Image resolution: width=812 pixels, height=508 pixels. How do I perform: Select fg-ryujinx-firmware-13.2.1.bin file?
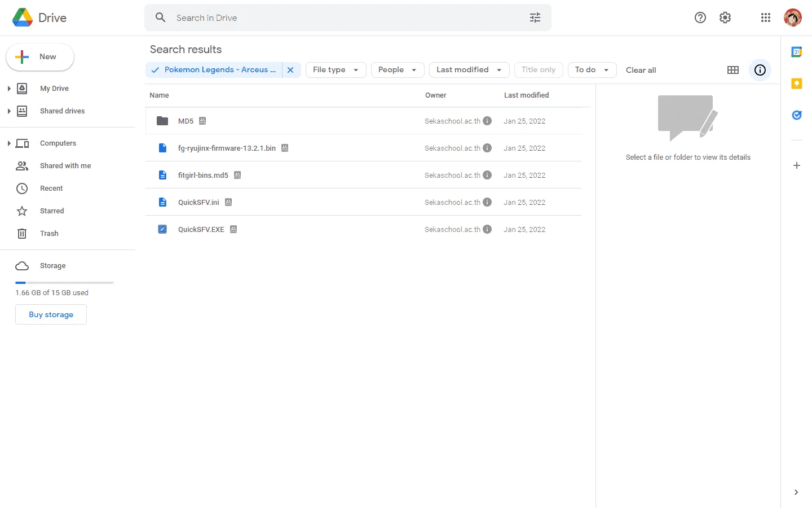coord(363,148)
